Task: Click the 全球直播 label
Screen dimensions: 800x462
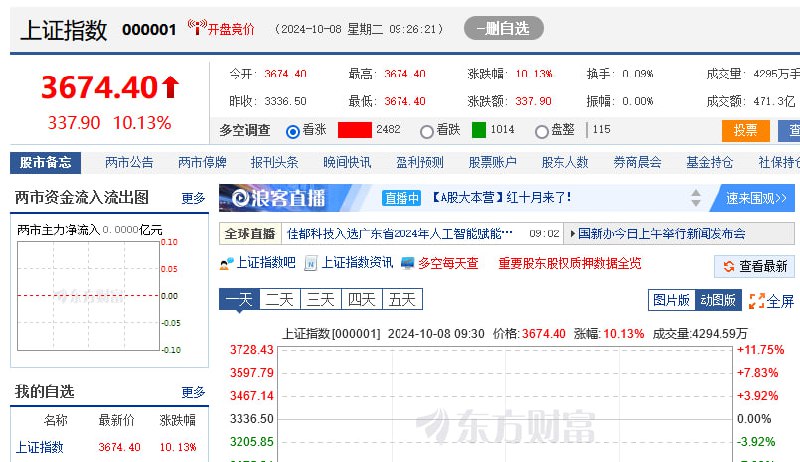Action: coord(250,234)
